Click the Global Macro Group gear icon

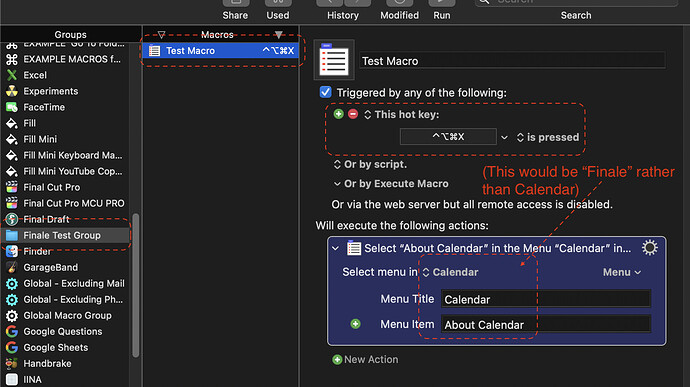(x=12, y=316)
